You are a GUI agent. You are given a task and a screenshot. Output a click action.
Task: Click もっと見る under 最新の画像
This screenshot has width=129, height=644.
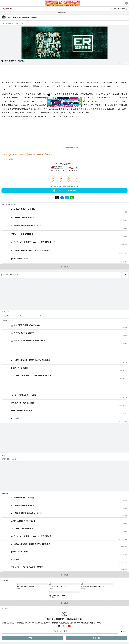pyautogui.click(x=64, y=603)
